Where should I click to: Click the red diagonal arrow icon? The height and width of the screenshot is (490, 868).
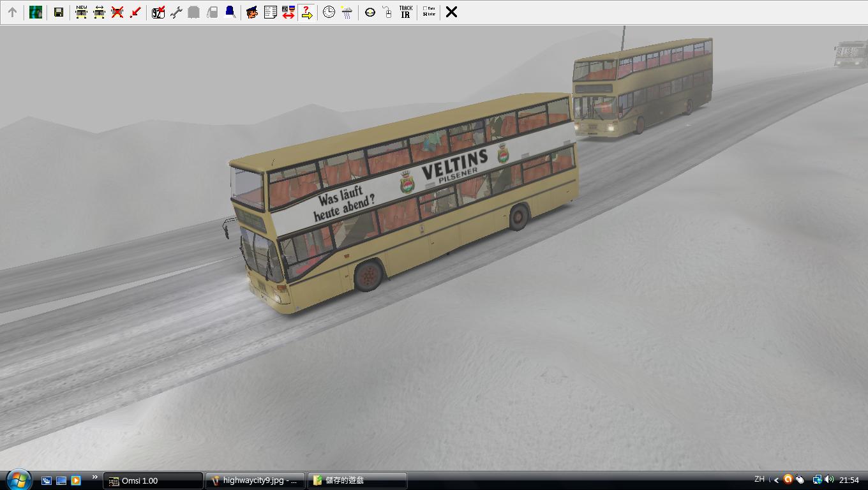coord(135,12)
